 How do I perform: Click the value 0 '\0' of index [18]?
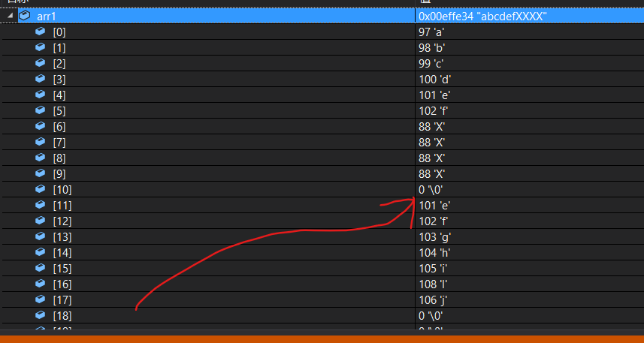431,315
